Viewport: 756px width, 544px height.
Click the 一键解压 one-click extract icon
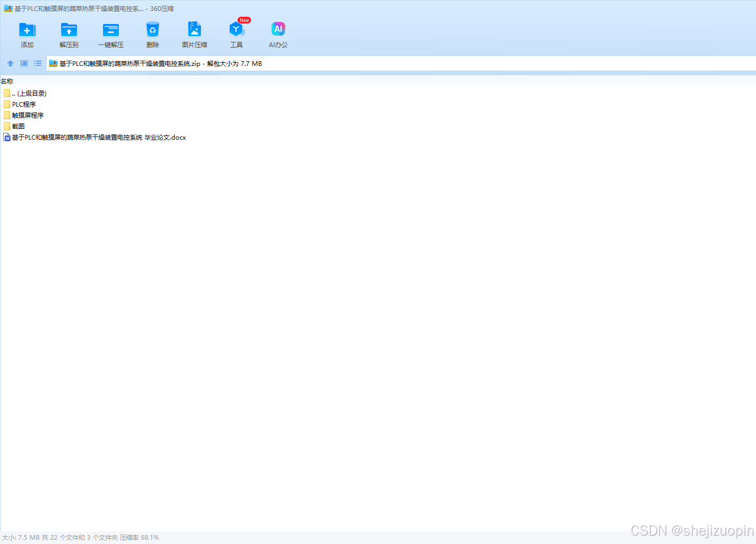(111, 30)
